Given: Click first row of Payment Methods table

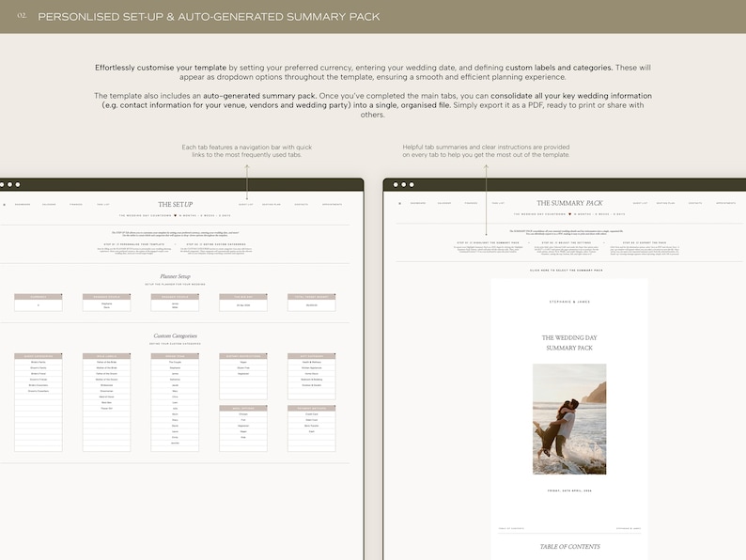Looking at the screenshot, I should click(x=312, y=414).
